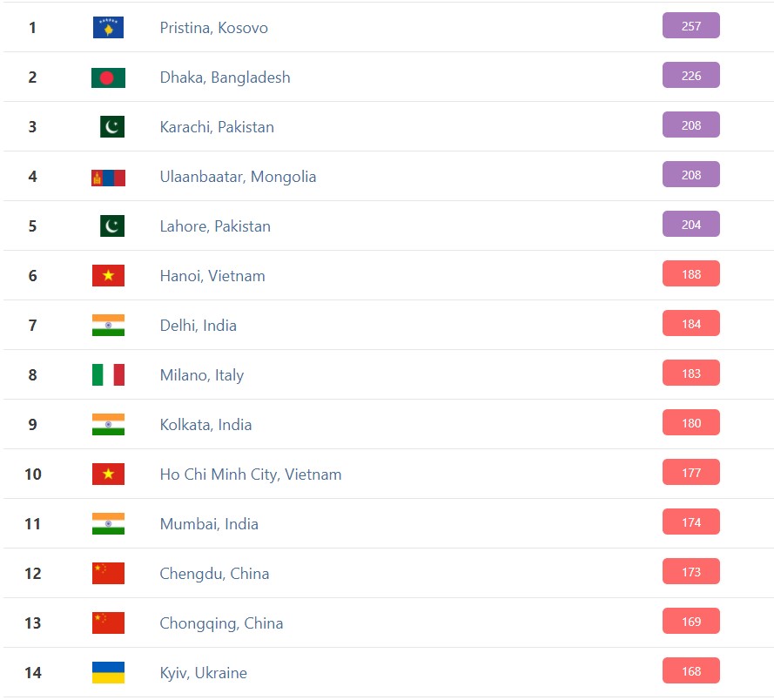Open the Dhaka, Bangladesh link
This screenshot has width=774, height=700.
click(225, 77)
